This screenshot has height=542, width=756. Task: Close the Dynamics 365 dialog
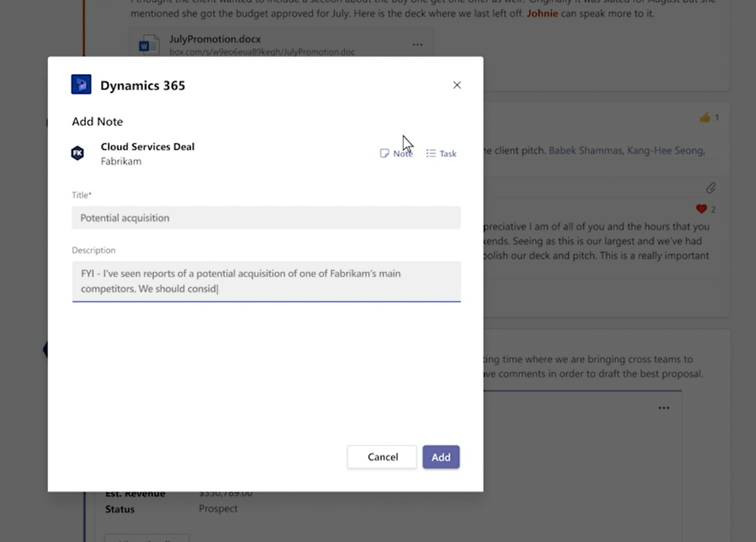tap(457, 85)
